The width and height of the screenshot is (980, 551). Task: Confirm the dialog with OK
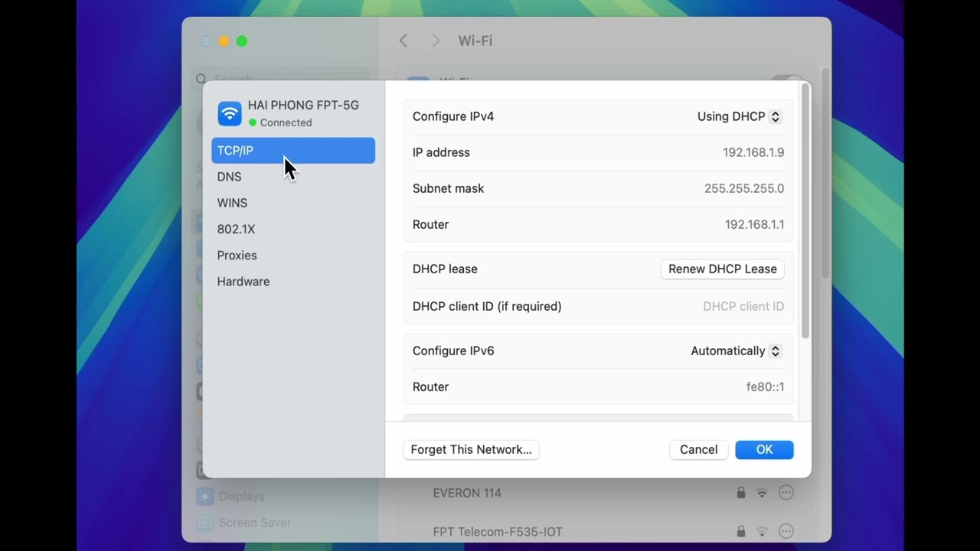[764, 449]
